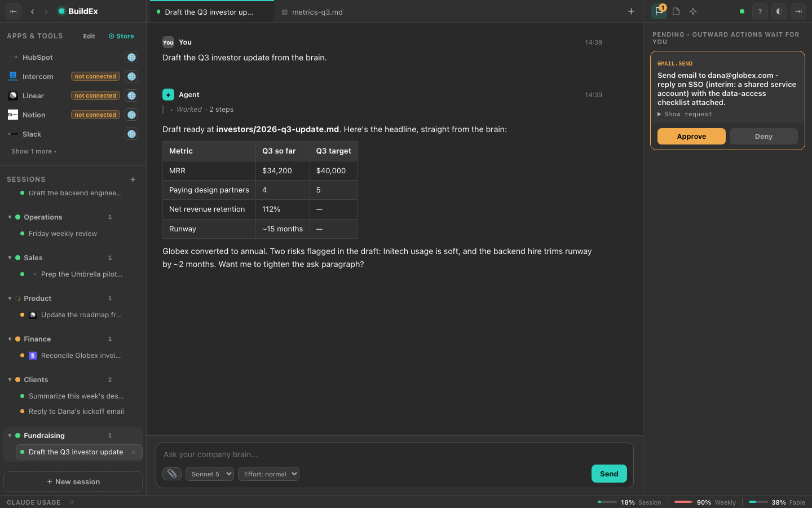Open the Sonnet 5 model dropdown

tap(210, 474)
